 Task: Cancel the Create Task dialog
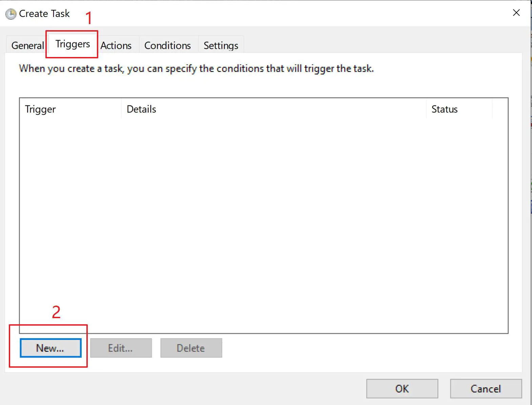coord(486,388)
